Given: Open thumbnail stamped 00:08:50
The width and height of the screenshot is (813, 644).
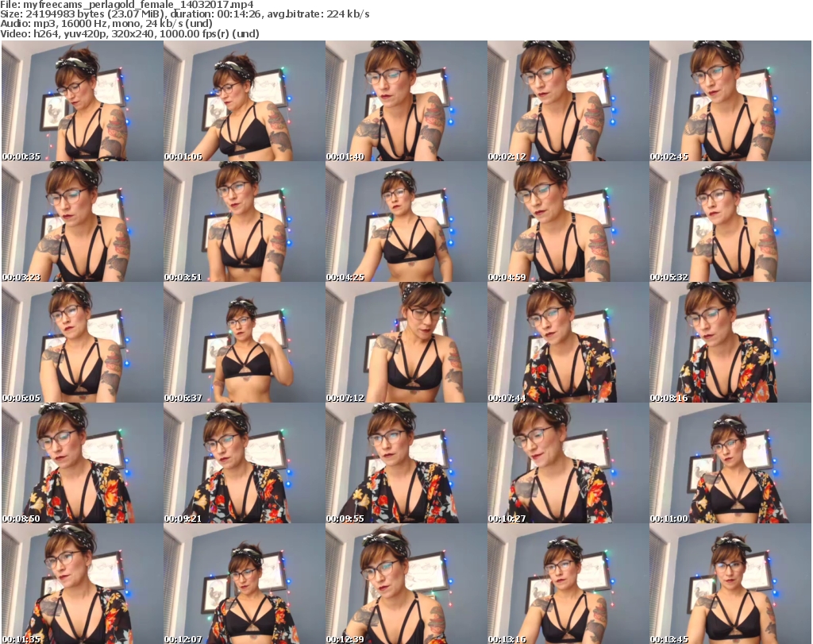Looking at the screenshot, I should (x=83, y=463).
